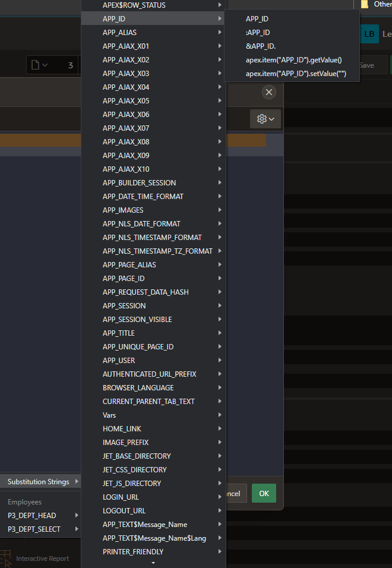Viewport: 392px width, 568px height.
Task: Open HOME_LINK submenu
Action: [153, 429]
